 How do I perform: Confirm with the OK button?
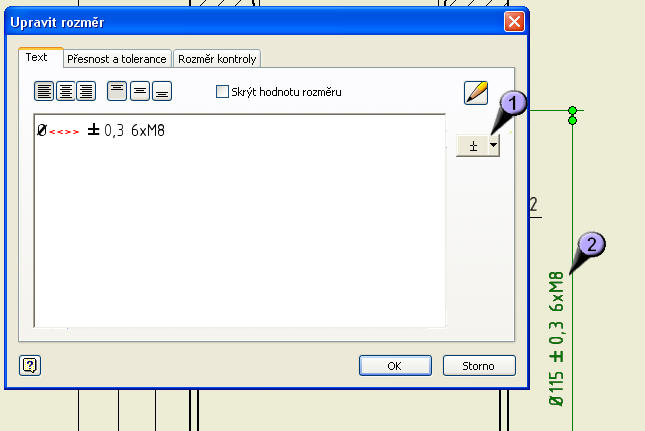coord(395,366)
